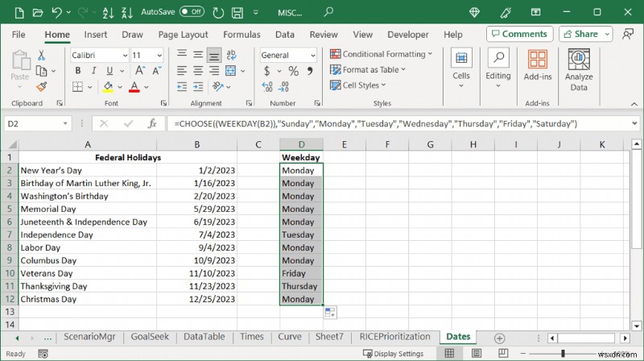
Task: Click the Refresh circular arrow icon
Action: pos(218,13)
